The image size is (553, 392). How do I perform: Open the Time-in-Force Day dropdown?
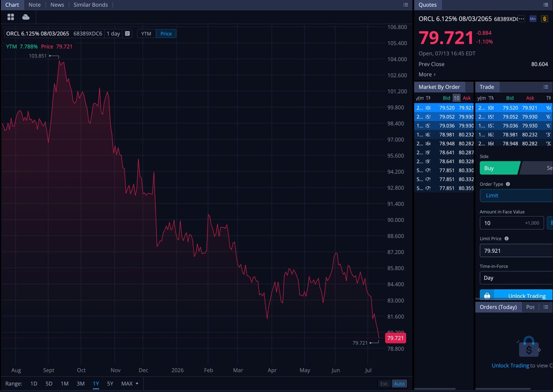coord(516,278)
